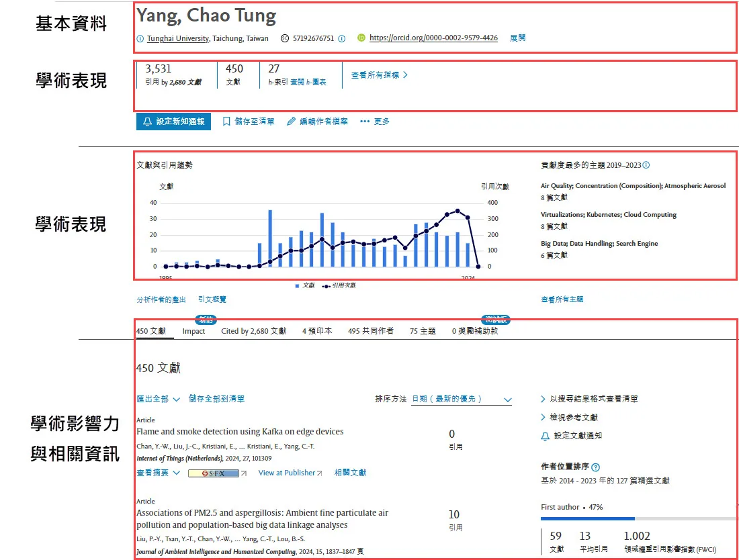The height and width of the screenshot is (560, 739).
Task: Switch to Cited by 2,680 文獻 tab
Action: pos(253,331)
